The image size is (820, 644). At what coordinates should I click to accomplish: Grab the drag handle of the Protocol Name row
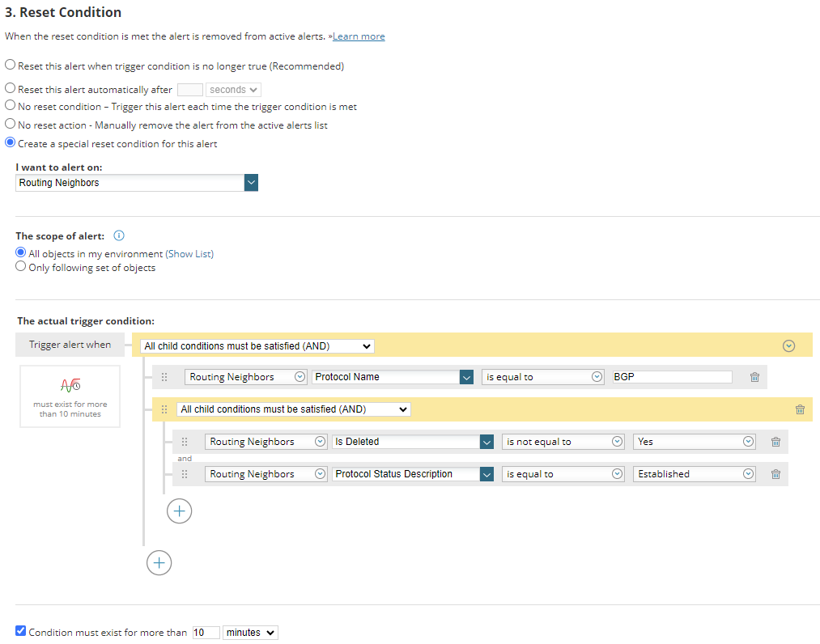[x=164, y=377]
